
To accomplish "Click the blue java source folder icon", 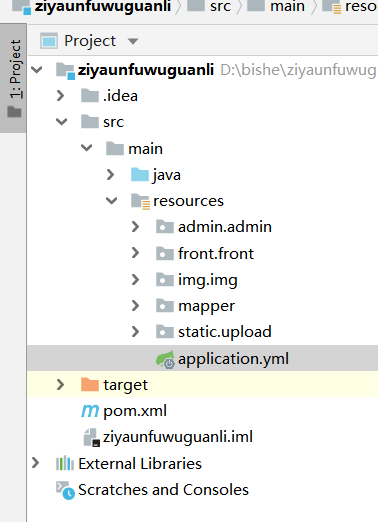I will click(x=140, y=174).
